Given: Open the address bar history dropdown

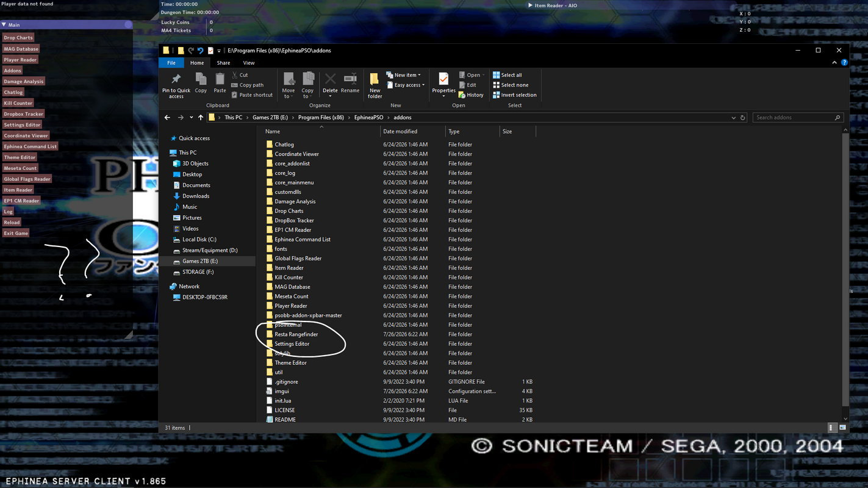Looking at the screenshot, I should pos(733,118).
